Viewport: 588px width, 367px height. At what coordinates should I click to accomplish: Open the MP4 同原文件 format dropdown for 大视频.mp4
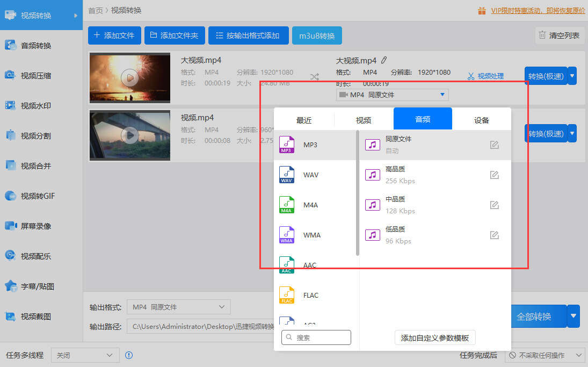[x=392, y=95]
